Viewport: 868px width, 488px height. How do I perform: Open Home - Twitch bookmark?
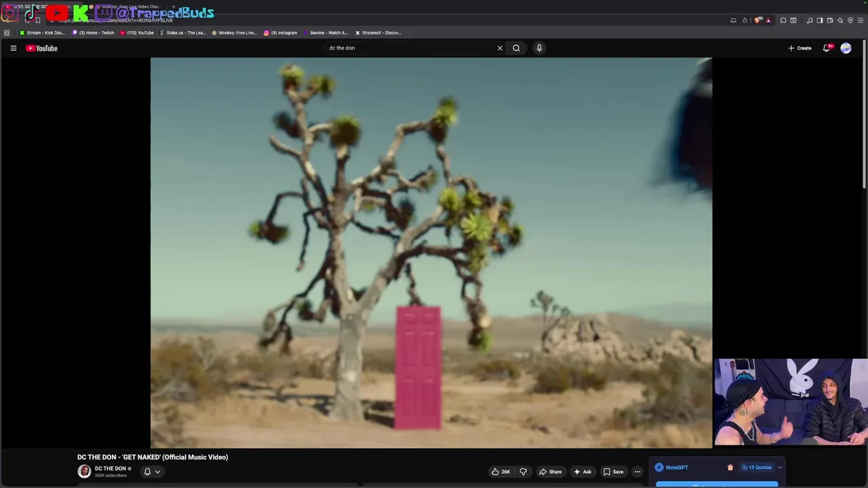pos(93,33)
